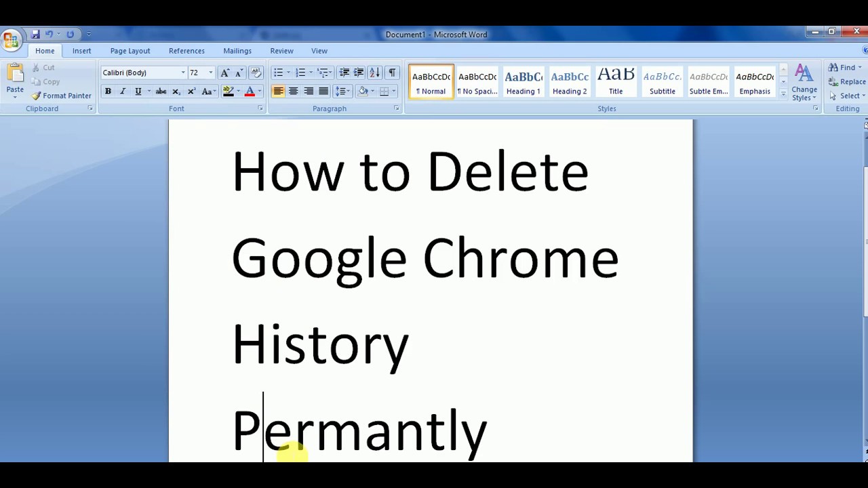Screen dimensions: 868x488
Task: Click Grow Font icon
Action: [225, 73]
